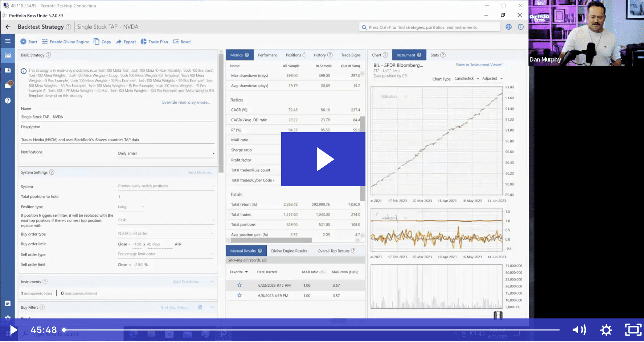644x342 pixels.
Task: Switch to the History tab
Action: 323,55
